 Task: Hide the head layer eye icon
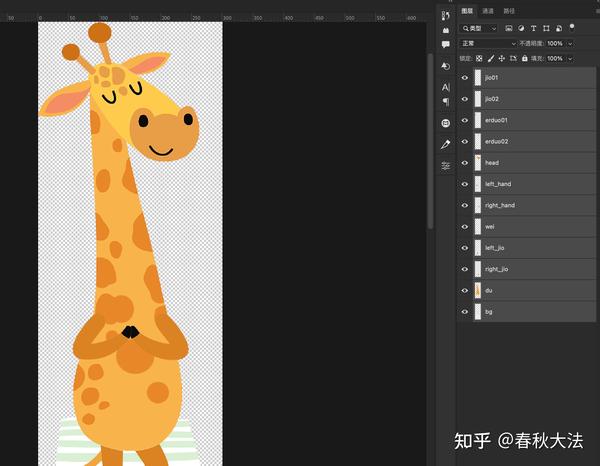point(465,163)
